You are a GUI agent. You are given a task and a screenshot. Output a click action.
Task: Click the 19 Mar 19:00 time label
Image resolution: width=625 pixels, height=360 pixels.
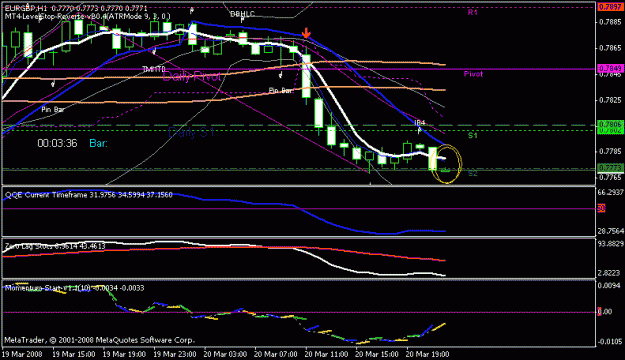124,354
